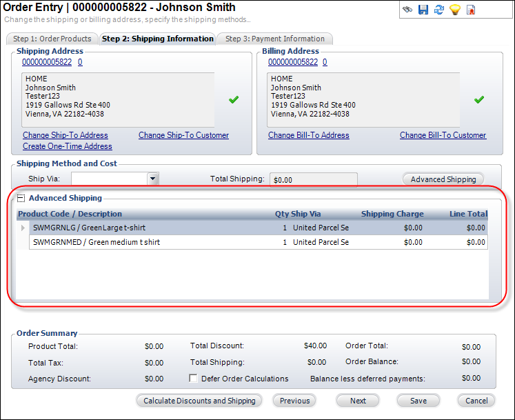The width and height of the screenshot is (515, 420).
Task: Switch to Step 1: Order Products tab
Action: [52, 39]
